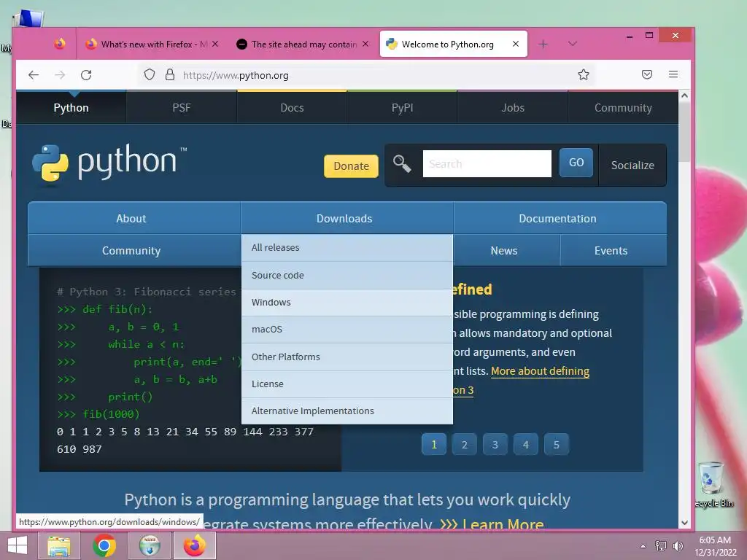Viewport: 747px width, 560px height.
Task: Open the Docs top navigation tab
Action: click(x=292, y=108)
